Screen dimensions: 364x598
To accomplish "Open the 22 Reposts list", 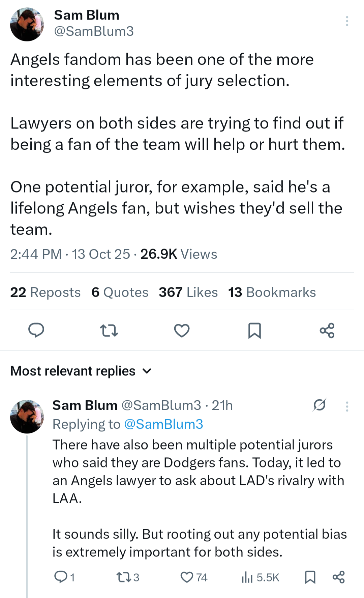I will click(x=45, y=292).
